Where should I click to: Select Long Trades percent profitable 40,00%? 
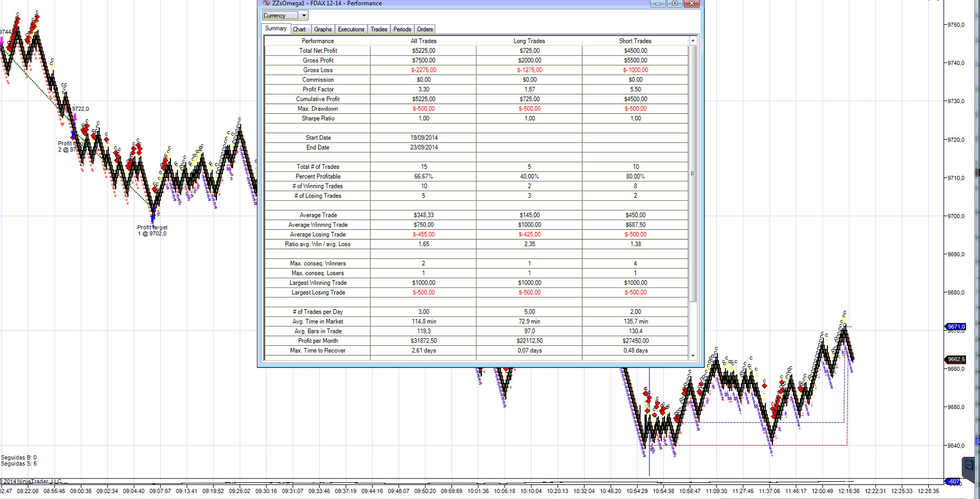point(529,177)
